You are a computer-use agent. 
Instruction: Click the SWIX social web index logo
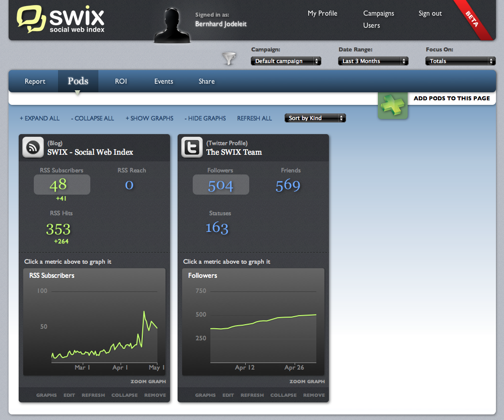[61, 19]
